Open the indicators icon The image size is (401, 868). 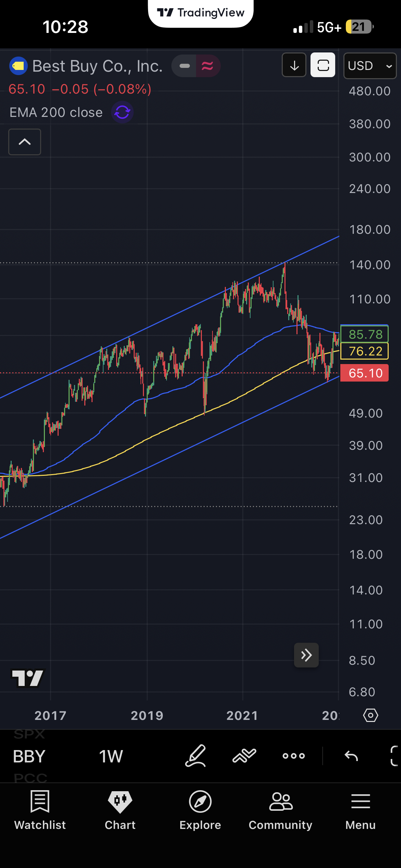click(x=244, y=756)
